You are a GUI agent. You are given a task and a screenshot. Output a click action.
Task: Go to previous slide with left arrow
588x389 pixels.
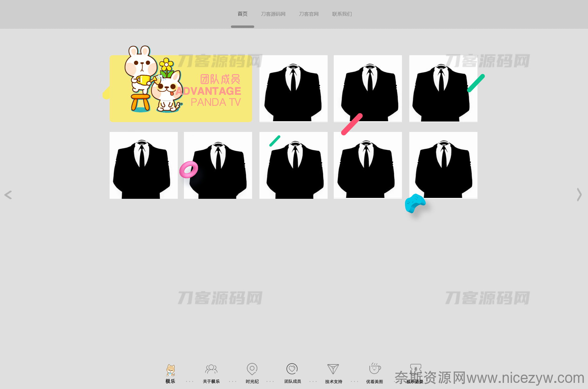[8, 195]
